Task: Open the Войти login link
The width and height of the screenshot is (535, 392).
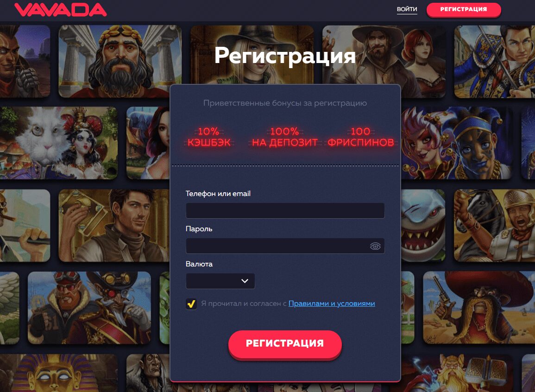Action: [x=407, y=9]
